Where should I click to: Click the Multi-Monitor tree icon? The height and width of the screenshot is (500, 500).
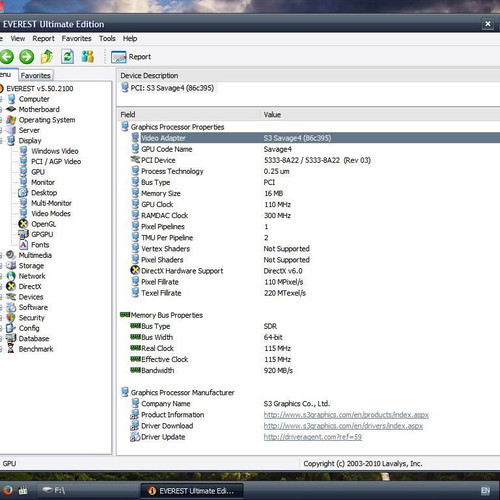click(x=23, y=203)
